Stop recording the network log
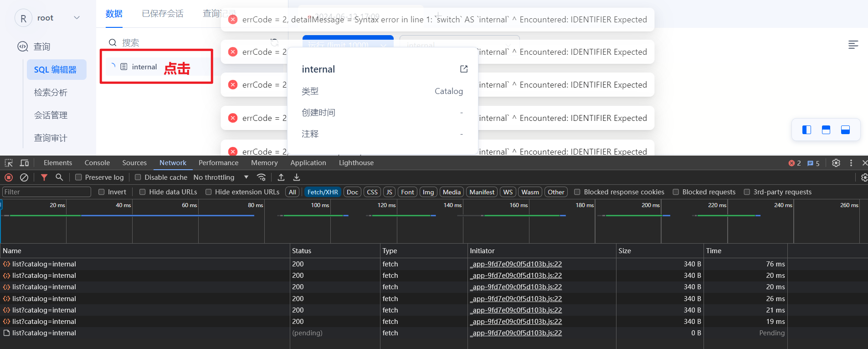This screenshot has height=349, width=868. click(x=9, y=177)
